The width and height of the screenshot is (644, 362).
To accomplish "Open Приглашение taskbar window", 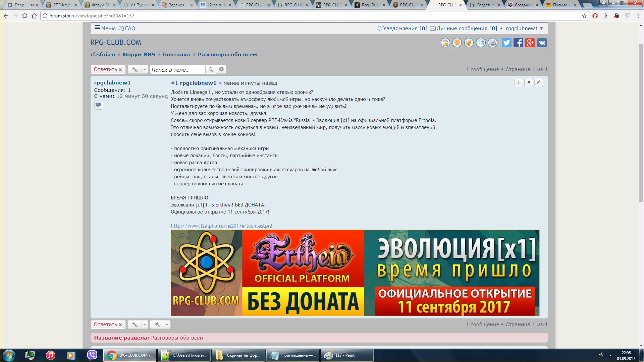I will pos(292,355).
